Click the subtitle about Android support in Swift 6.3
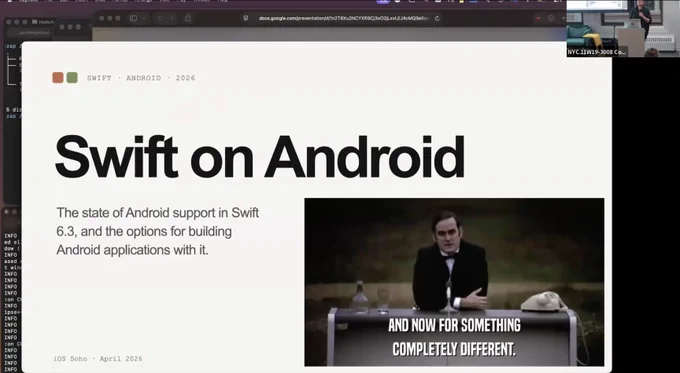The width and height of the screenshot is (680, 373). click(158, 231)
